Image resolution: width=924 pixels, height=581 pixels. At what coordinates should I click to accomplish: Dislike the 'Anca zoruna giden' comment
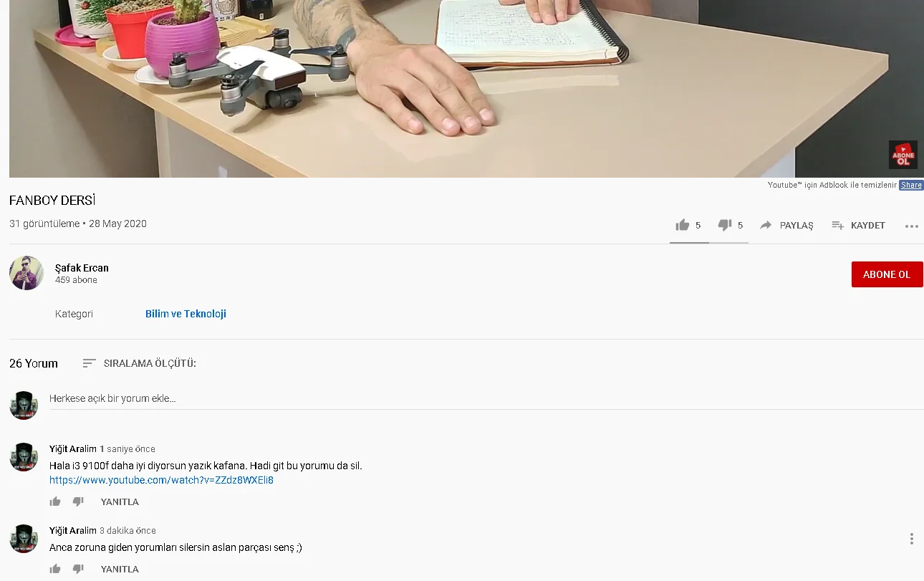(78, 569)
